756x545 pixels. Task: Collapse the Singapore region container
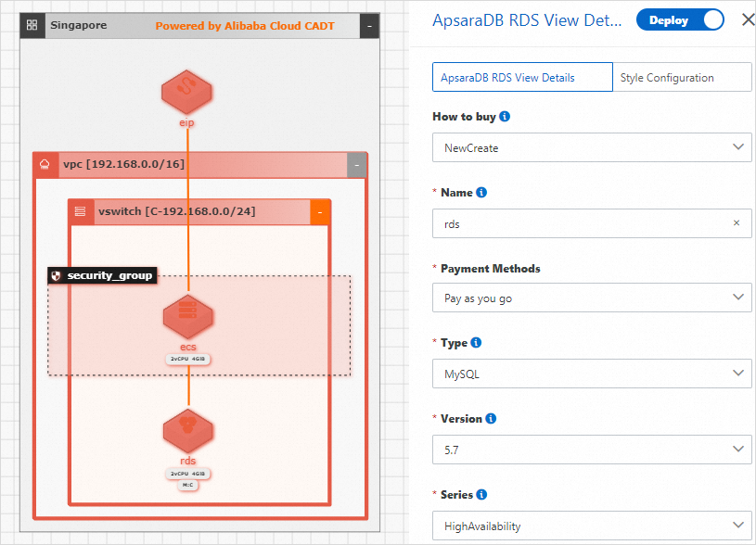[369, 26]
